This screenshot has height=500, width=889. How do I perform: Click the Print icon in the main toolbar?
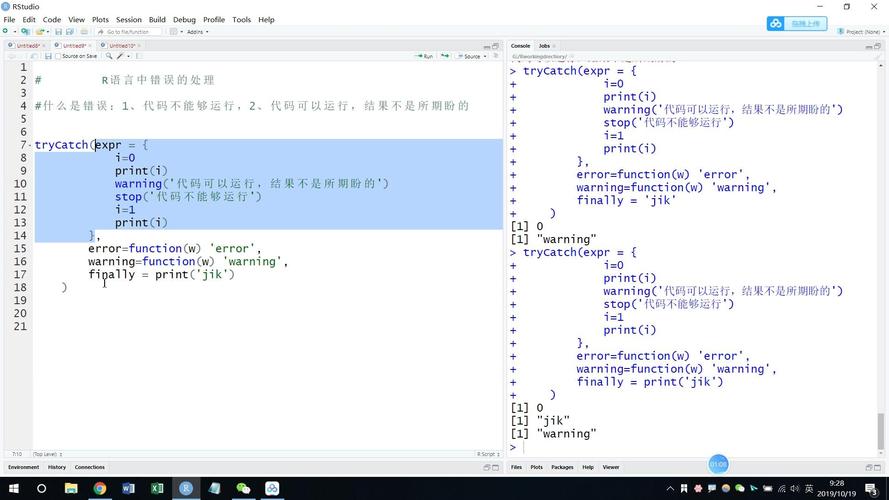pyautogui.click(x=84, y=32)
